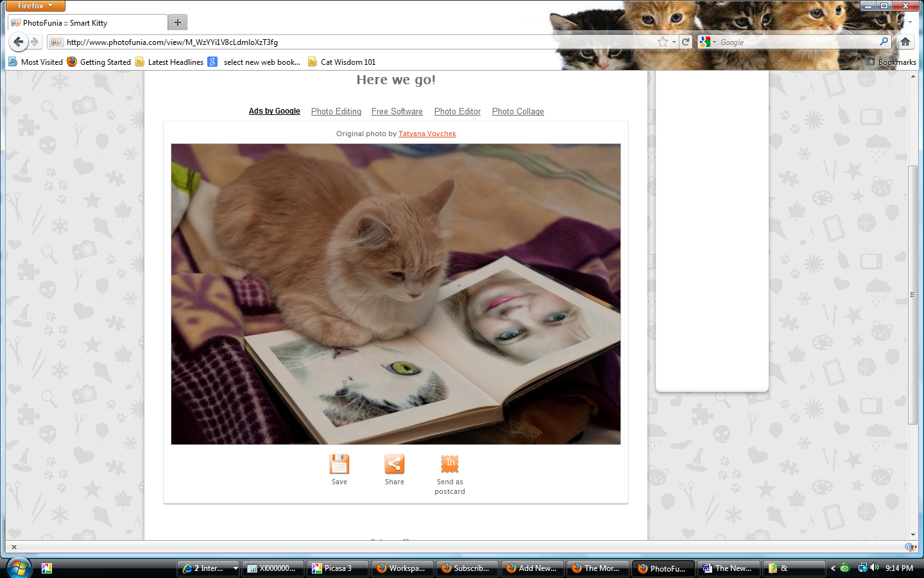Screen dimensions: 924x578
Task: Click the scrollbar up arrow
Action: (x=912, y=76)
